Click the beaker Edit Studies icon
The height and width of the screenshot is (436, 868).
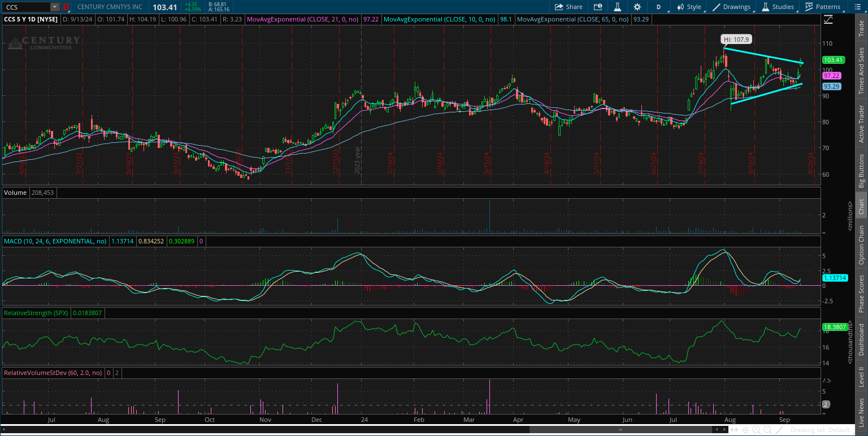618,7
